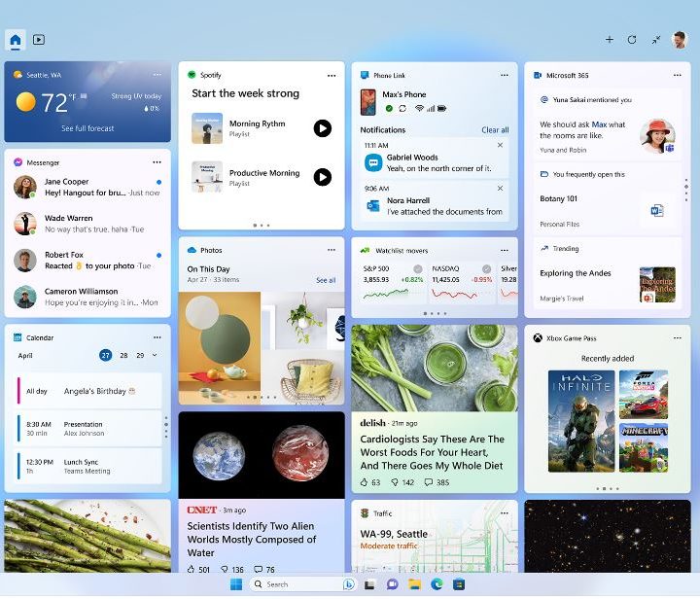Select date 28 in Calendar widget

click(x=123, y=355)
